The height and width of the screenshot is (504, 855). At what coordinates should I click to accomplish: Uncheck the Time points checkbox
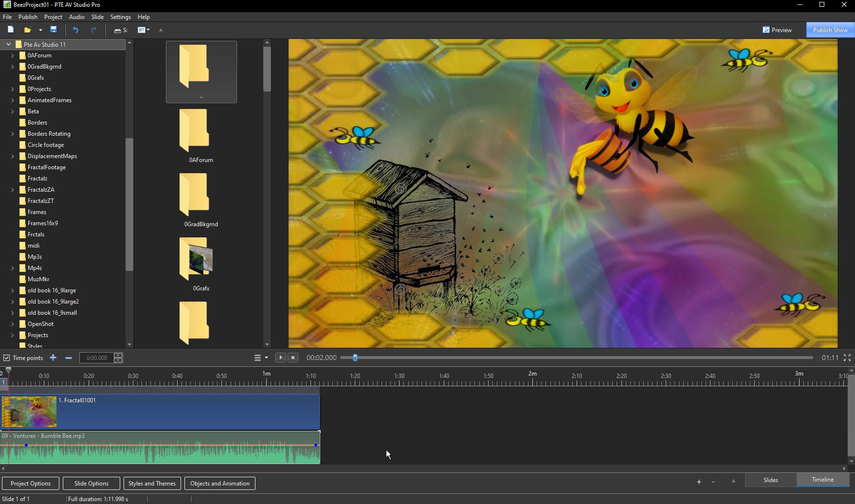[7, 358]
